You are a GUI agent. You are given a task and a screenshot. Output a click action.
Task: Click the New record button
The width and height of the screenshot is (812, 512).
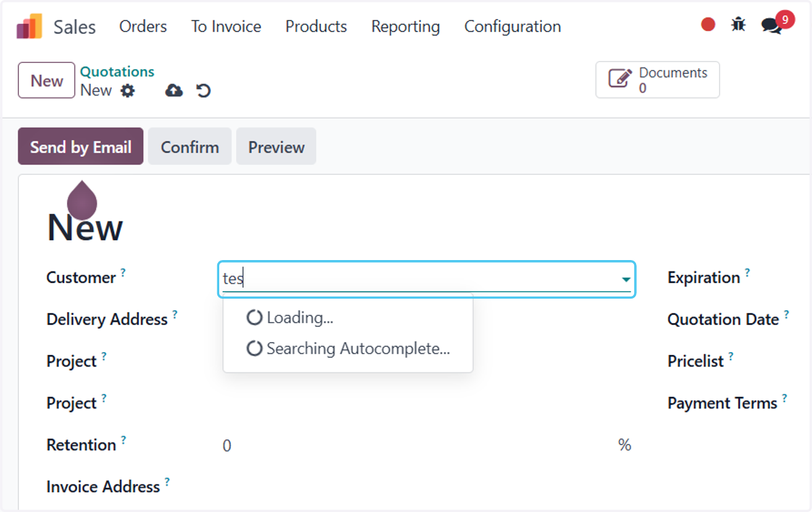pos(46,80)
